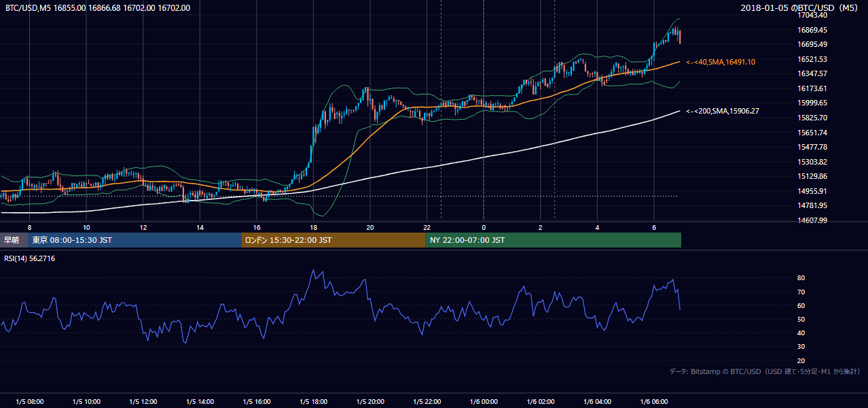Click the RSI scale value 50
Screen dimensions: 868x408
801,319
